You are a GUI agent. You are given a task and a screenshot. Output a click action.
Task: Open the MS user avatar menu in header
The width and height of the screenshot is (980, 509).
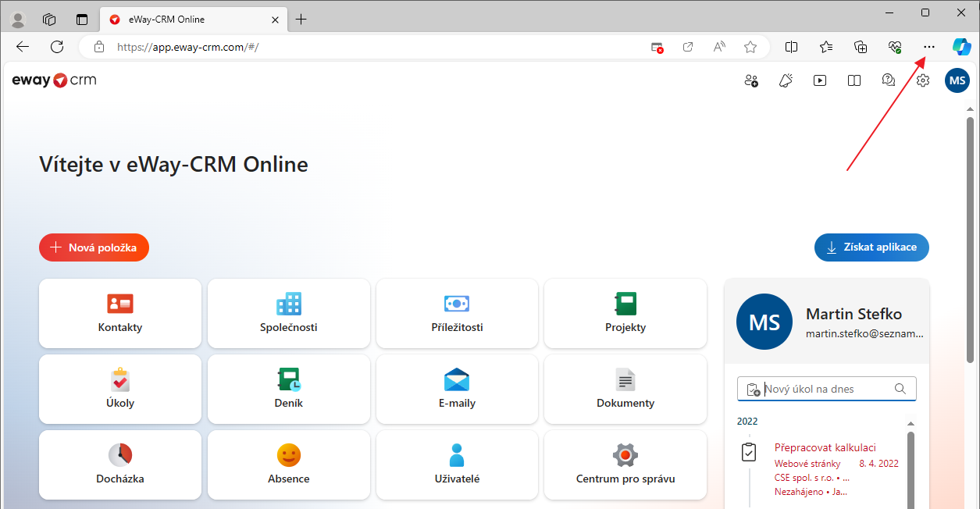(957, 80)
